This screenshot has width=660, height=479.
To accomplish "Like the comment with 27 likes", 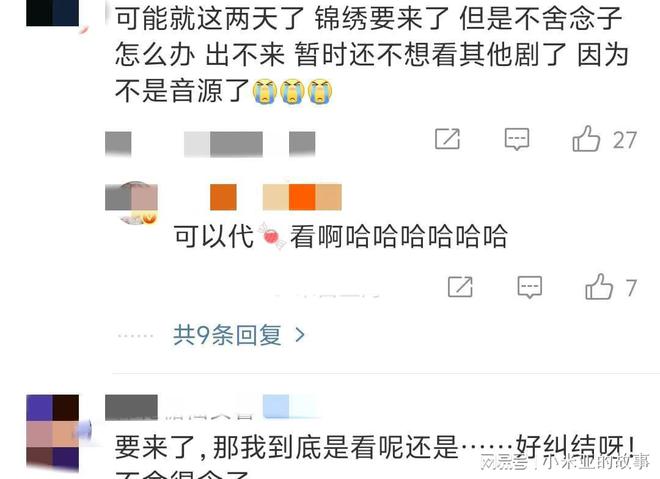I will [x=586, y=138].
